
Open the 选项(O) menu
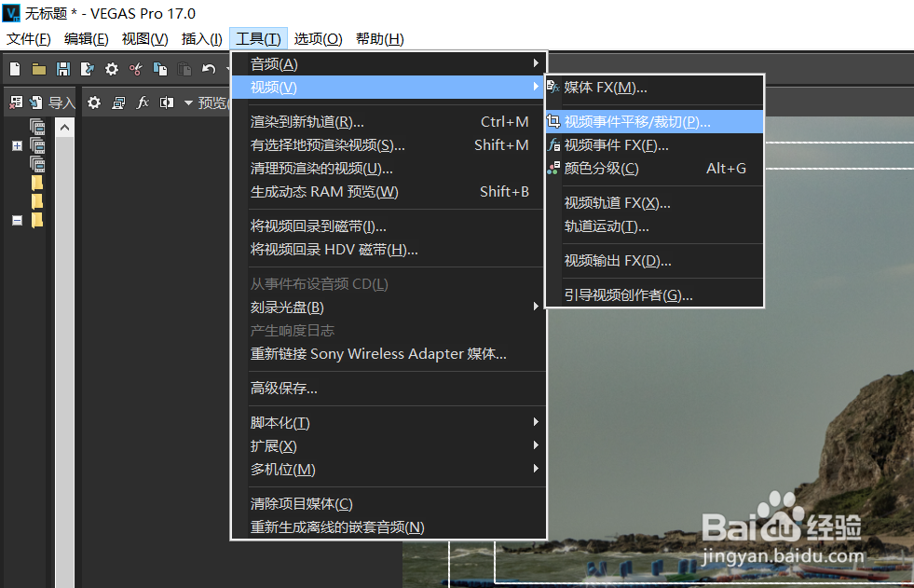click(x=318, y=39)
